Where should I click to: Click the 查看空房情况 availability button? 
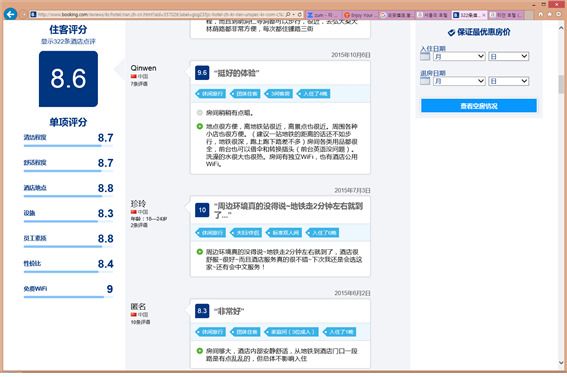(479, 106)
